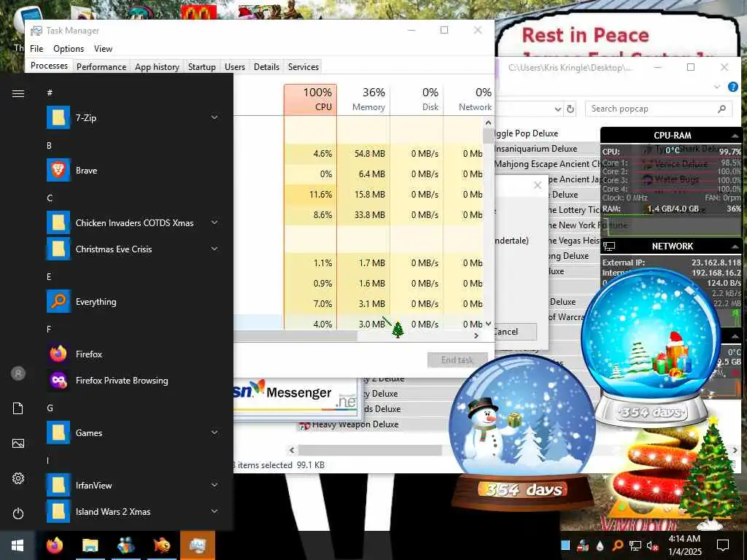Open Firefox from the taskbar
Image resolution: width=747 pixels, height=560 pixels.
click(54, 545)
